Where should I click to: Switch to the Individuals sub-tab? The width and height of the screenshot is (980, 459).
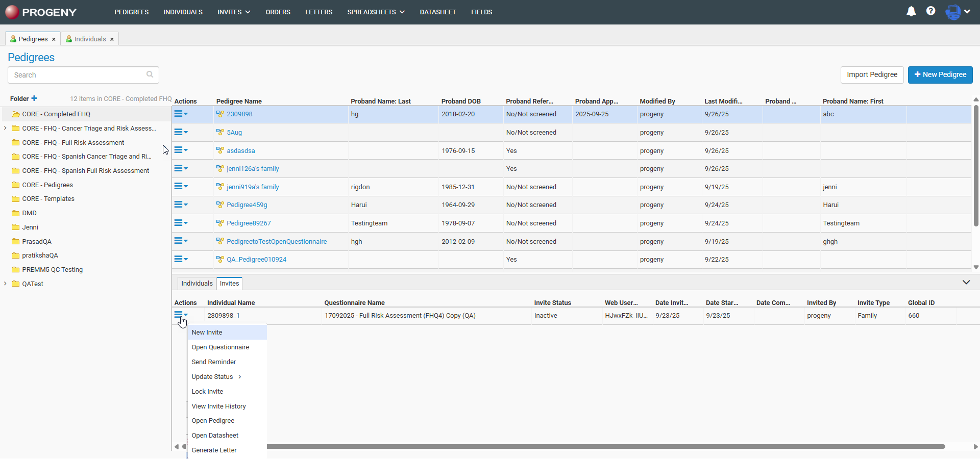point(197,284)
